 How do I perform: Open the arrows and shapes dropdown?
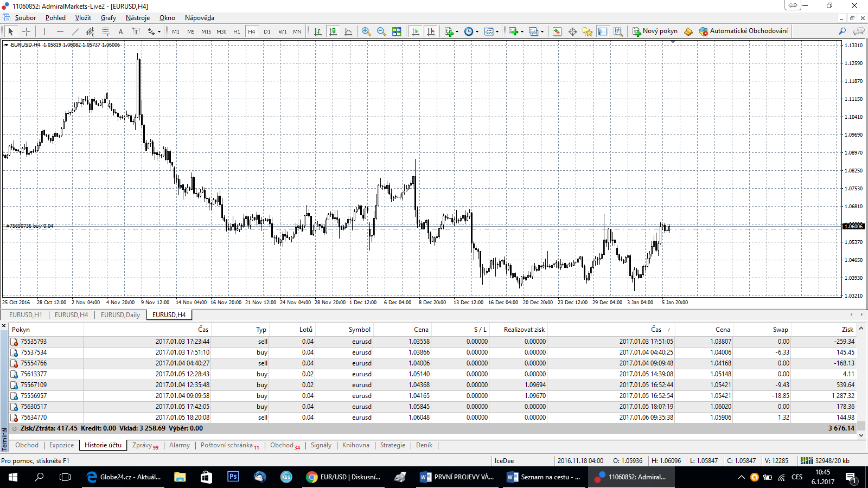point(154,31)
